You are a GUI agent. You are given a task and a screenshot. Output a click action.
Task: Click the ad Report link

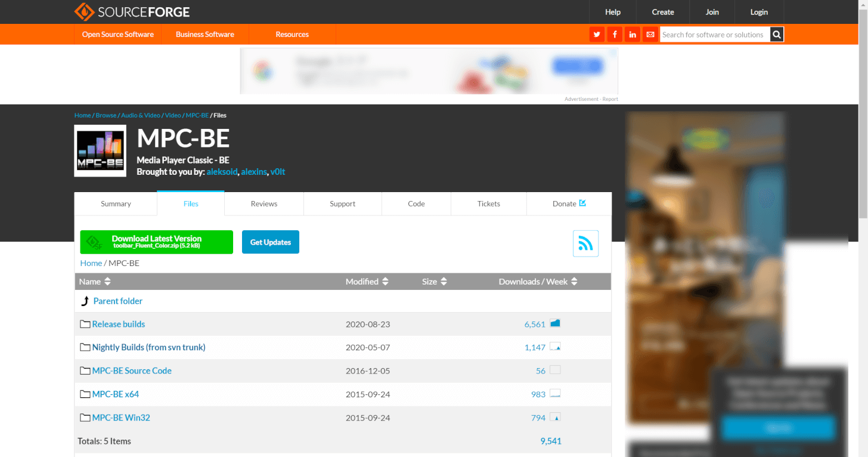(x=610, y=99)
